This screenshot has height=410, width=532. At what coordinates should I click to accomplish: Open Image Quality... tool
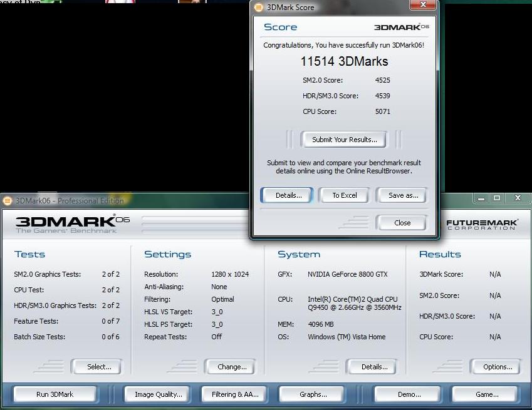(x=157, y=394)
